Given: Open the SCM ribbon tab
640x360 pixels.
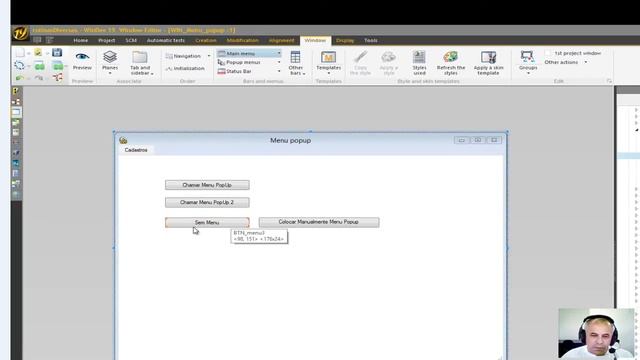Looking at the screenshot, I should (x=131, y=40).
